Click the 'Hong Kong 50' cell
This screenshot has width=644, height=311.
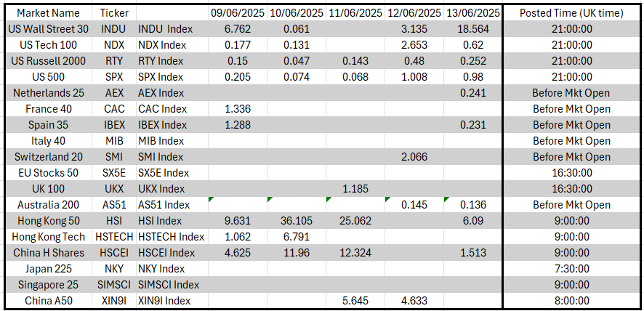(48, 221)
